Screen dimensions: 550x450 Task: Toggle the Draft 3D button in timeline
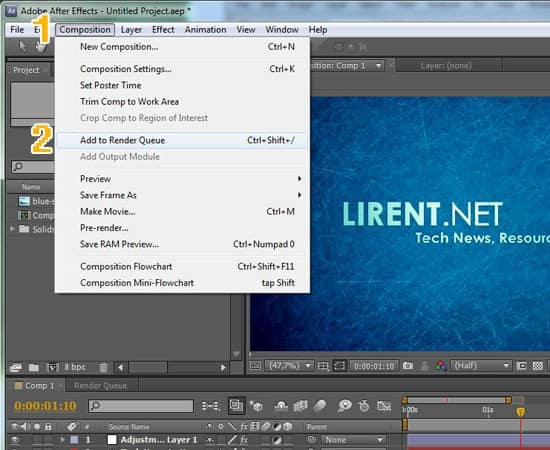pos(256,406)
